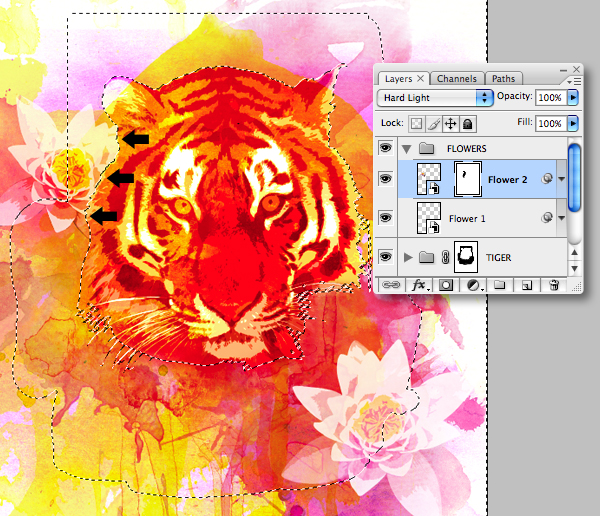Close the Layers panel window
The width and height of the screenshot is (600, 516).
(x=576, y=69)
